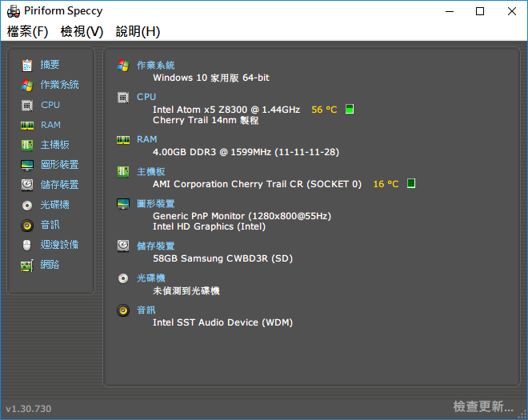Go to 音訊 section label in sidebar
Screen dimensions: 528x420
pos(50,225)
